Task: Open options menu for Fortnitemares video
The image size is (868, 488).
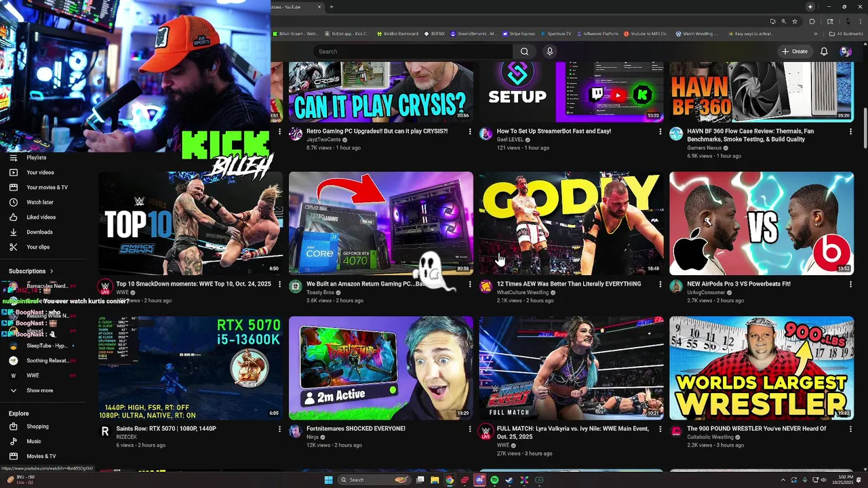Action: pos(470,429)
